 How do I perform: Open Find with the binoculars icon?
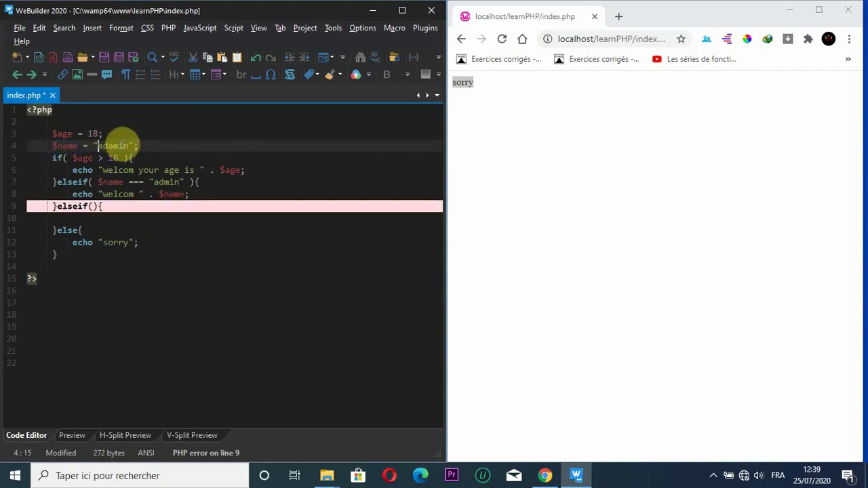(x=360, y=58)
